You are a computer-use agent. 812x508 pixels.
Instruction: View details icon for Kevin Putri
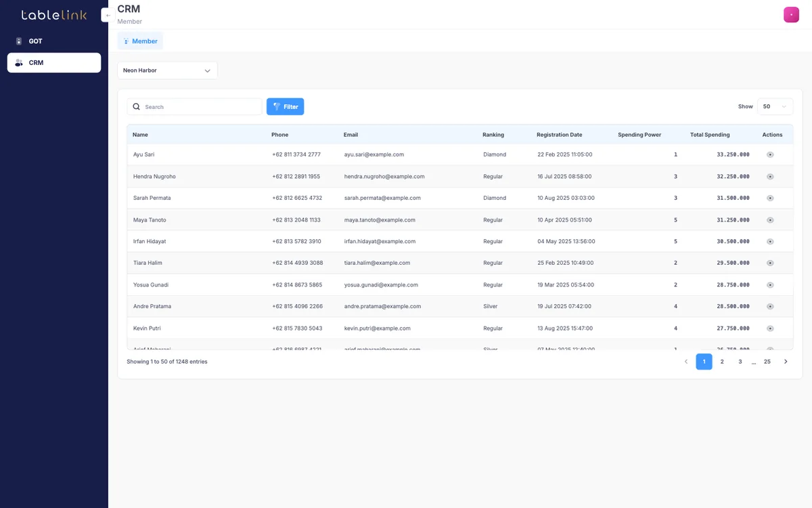[x=770, y=328]
